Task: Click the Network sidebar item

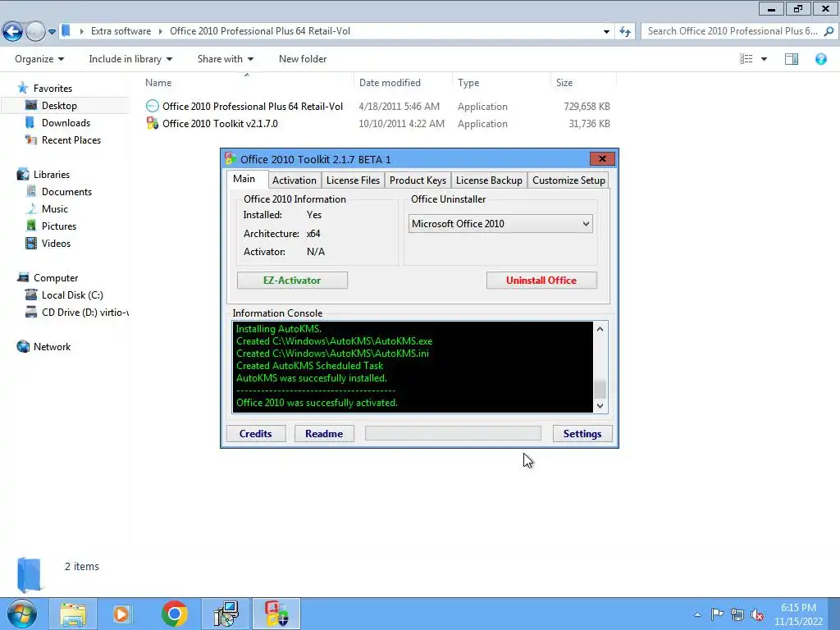Action: coord(52,346)
